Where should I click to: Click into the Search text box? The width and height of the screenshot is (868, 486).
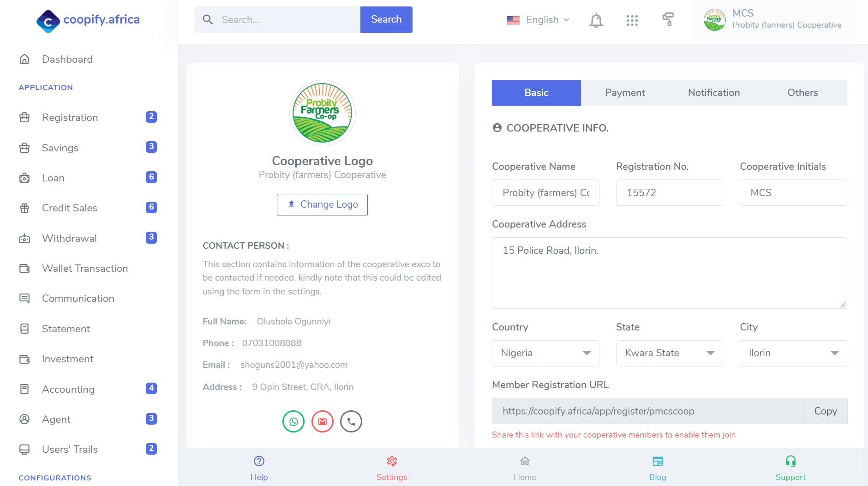(277, 19)
